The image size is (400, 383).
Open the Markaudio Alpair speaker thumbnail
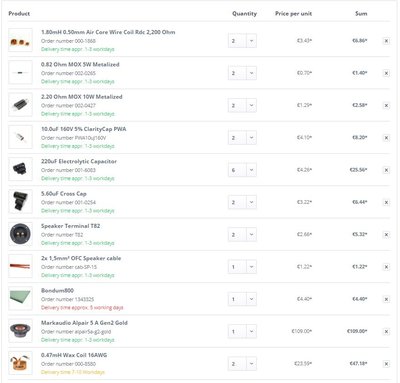(20, 331)
